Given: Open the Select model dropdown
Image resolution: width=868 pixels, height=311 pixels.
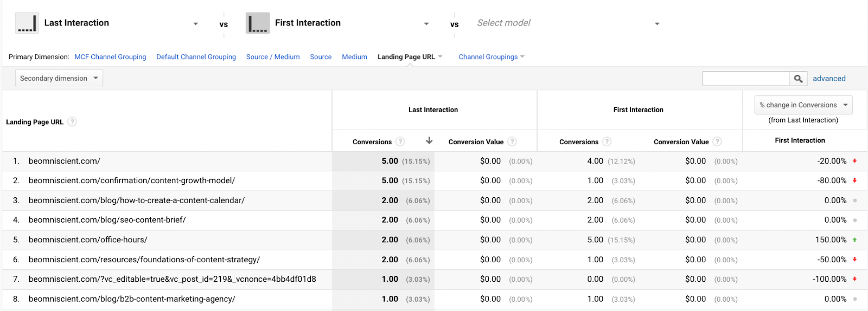Looking at the screenshot, I should (657, 24).
